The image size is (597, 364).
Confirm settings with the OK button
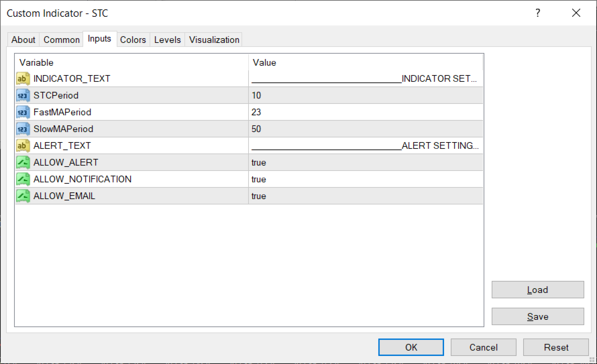(411, 347)
